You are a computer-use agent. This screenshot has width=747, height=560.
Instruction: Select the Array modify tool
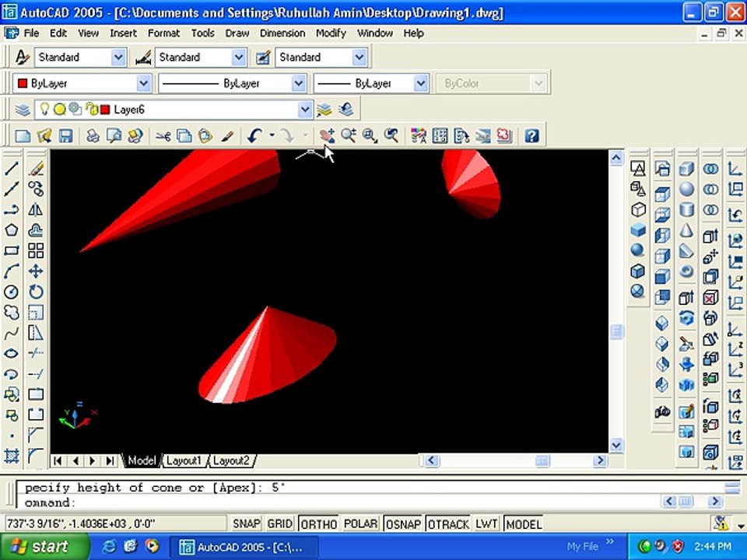pos(36,251)
